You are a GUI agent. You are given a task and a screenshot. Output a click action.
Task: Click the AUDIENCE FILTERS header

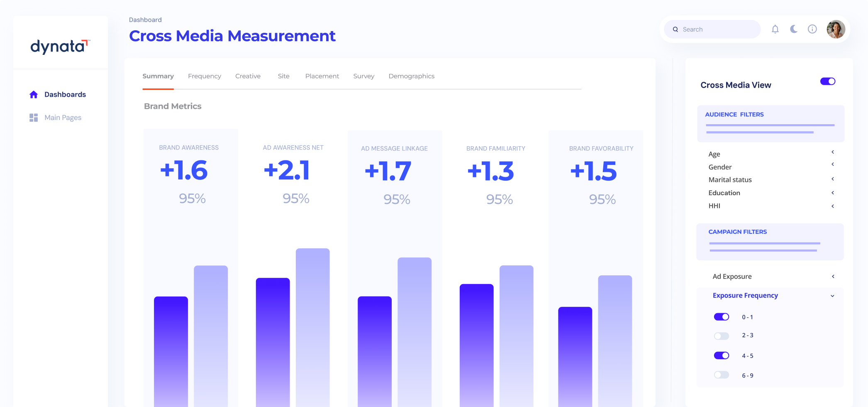point(734,115)
